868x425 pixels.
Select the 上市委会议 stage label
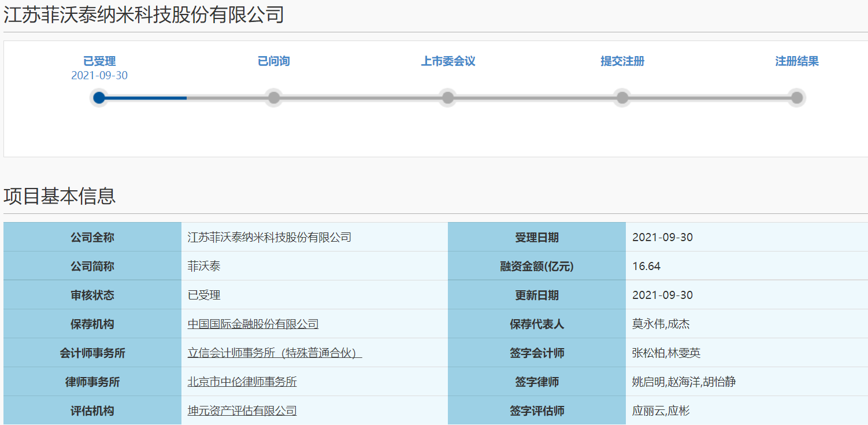(x=448, y=61)
